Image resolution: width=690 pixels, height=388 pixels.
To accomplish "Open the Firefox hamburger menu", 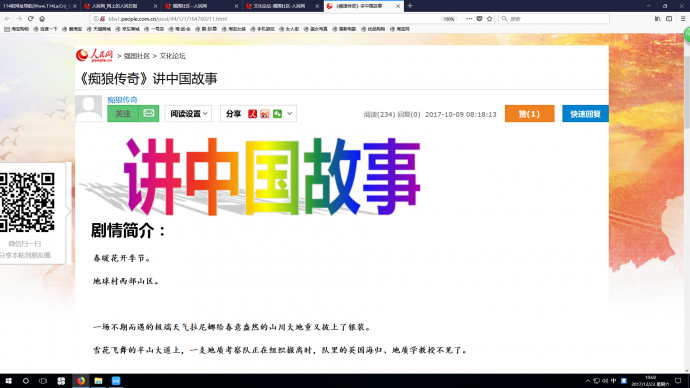I will [683, 18].
